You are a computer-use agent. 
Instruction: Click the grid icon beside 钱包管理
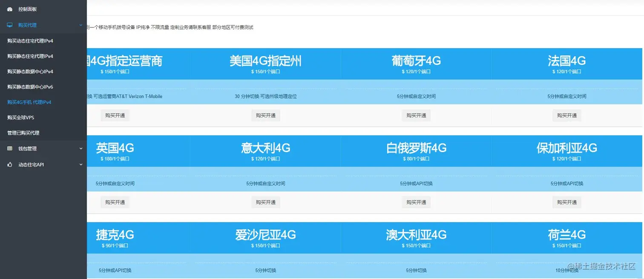click(x=10, y=149)
